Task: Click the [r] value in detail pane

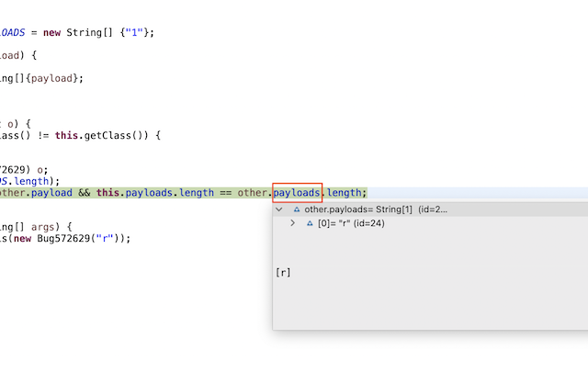Action: click(283, 272)
